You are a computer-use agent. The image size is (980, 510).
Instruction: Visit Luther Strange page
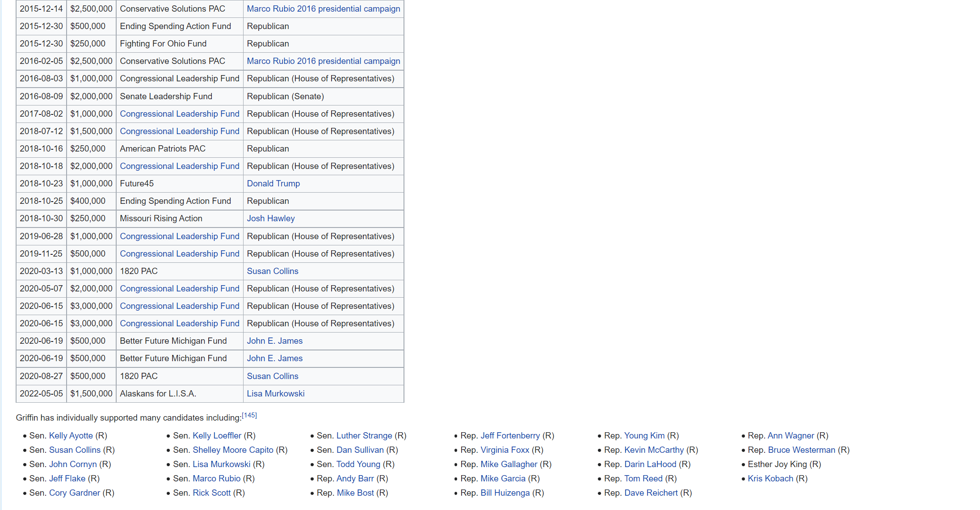(x=364, y=435)
